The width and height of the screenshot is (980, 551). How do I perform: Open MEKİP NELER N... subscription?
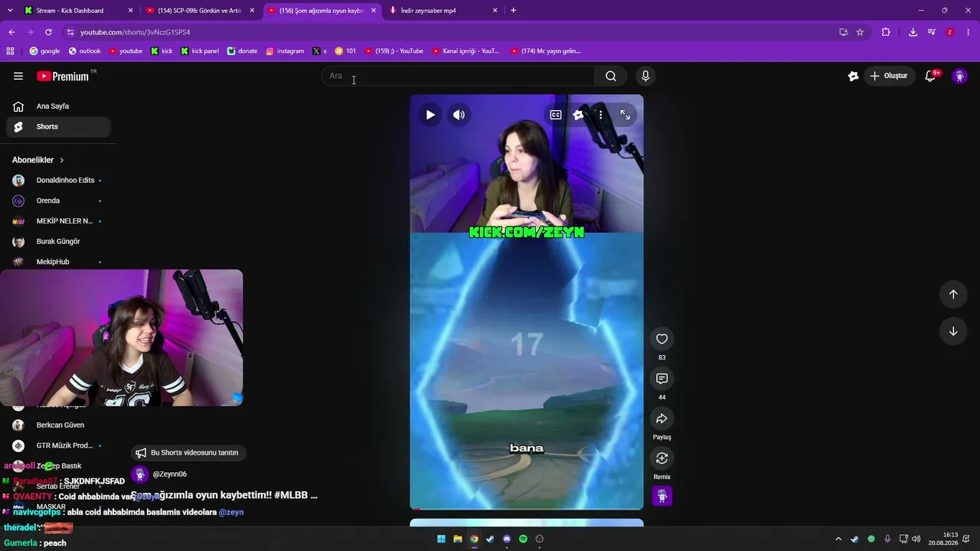pyautogui.click(x=58, y=221)
